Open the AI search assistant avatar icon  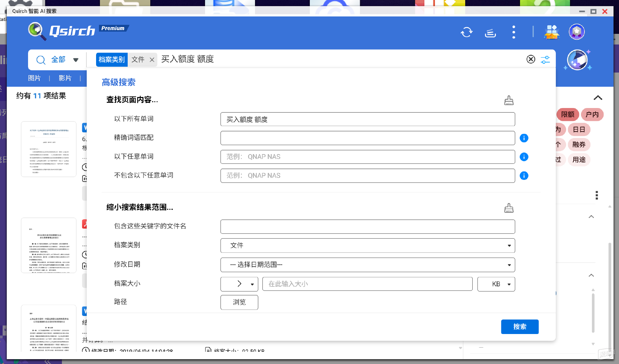click(577, 60)
